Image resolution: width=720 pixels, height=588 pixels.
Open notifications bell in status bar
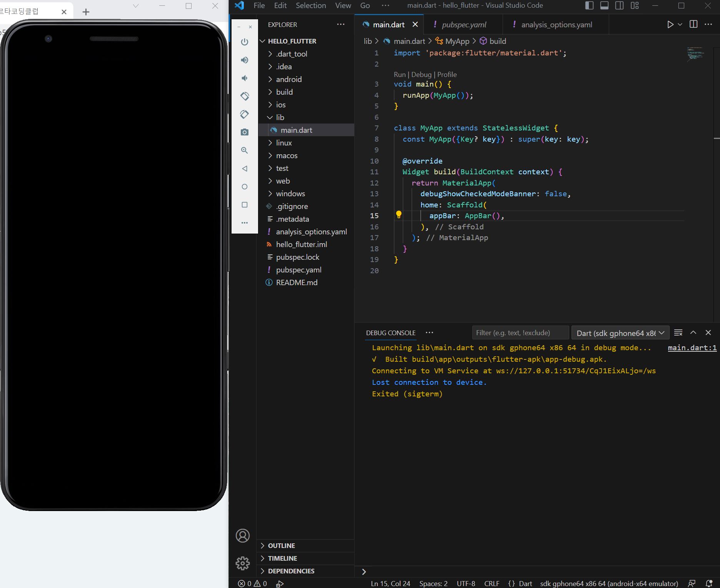coord(709,583)
